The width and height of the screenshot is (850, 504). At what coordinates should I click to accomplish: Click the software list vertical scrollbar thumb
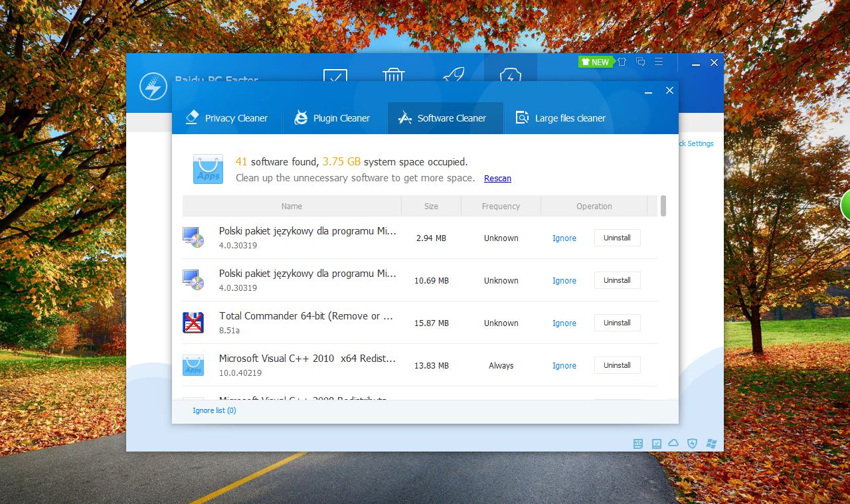(663, 206)
